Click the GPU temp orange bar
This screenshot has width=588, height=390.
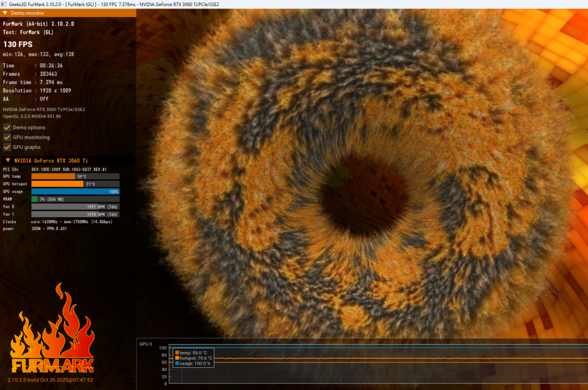[53, 177]
